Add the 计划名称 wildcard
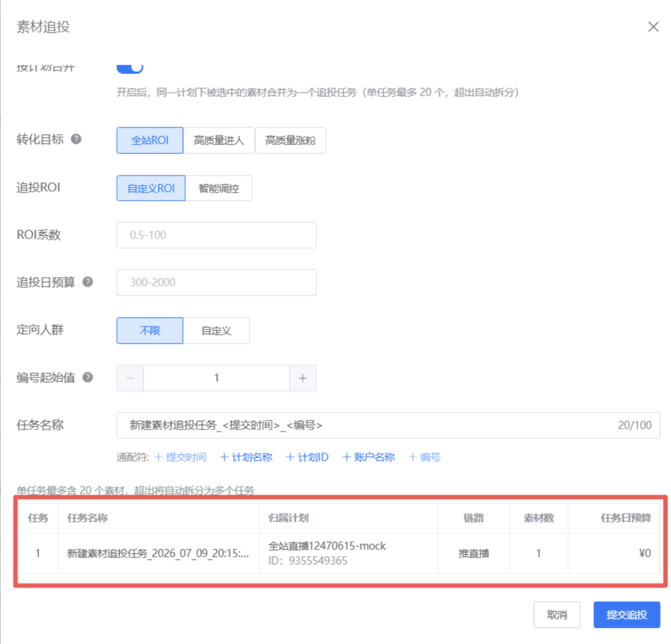 coord(246,457)
